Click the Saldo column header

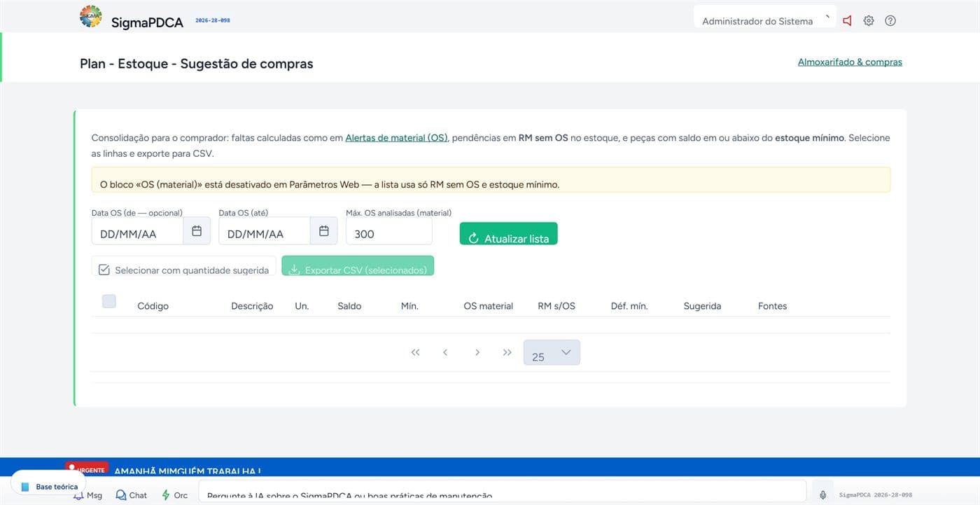point(349,306)
